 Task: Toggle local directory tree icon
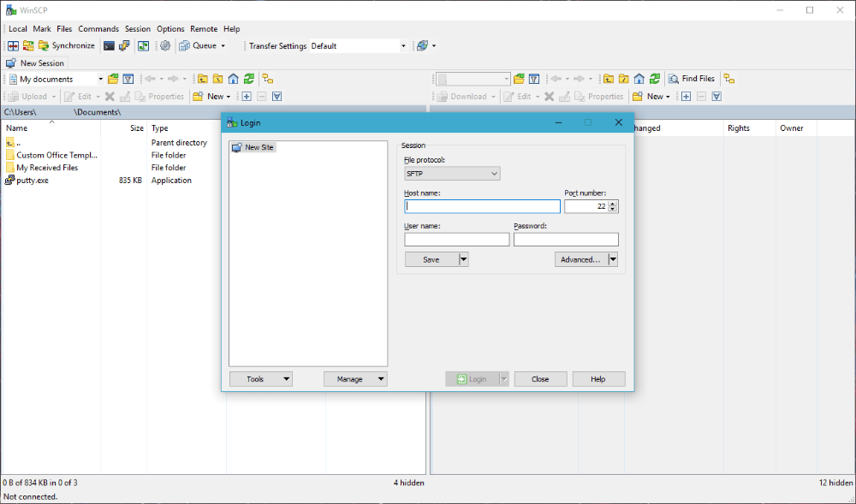[x=267, y=79]
